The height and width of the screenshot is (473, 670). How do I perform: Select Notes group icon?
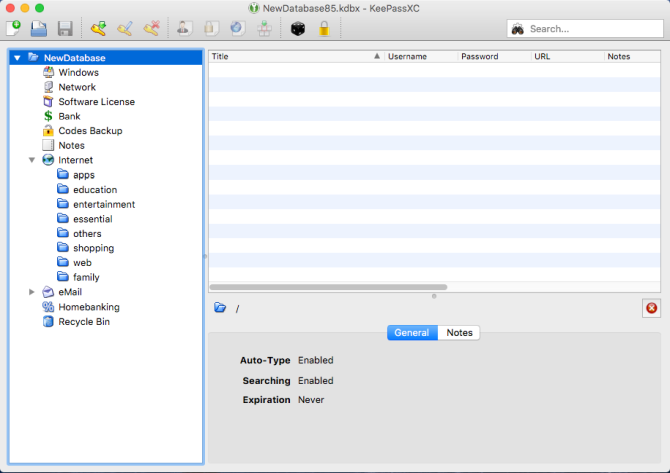48,145
